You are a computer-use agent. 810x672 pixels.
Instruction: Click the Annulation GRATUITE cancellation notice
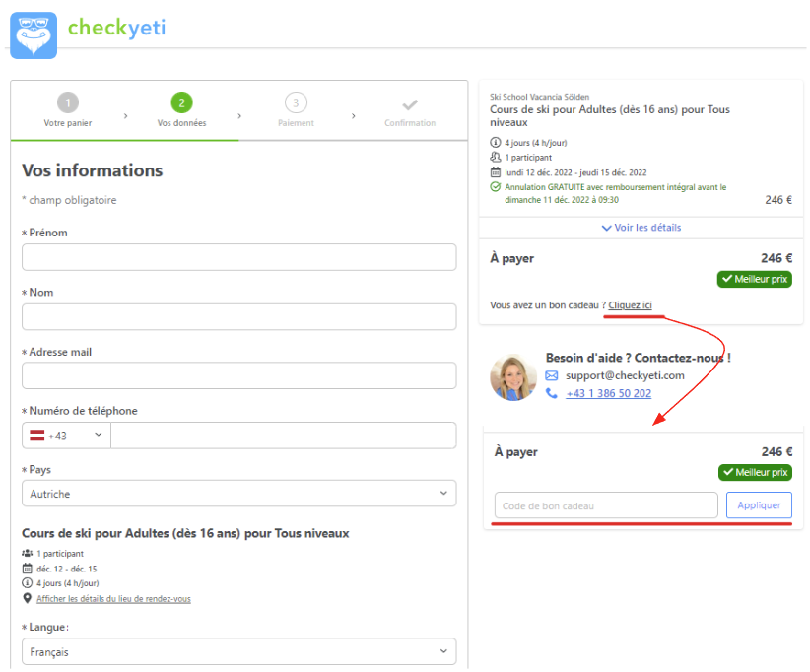coord(616,193)
